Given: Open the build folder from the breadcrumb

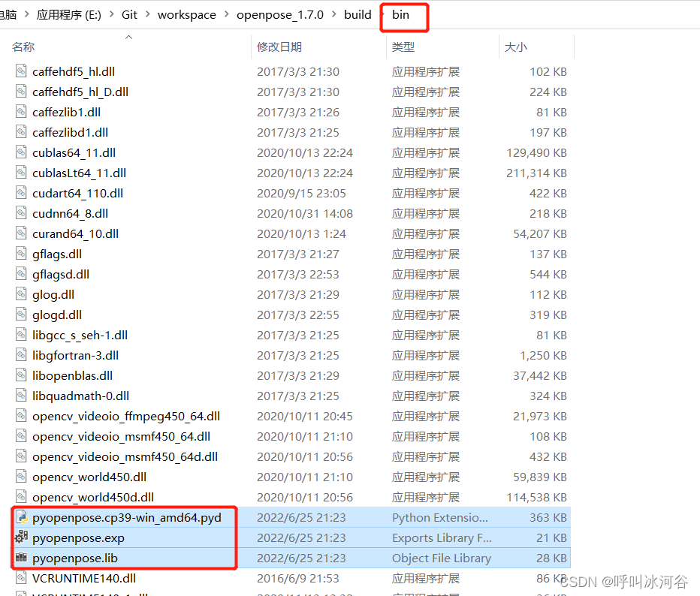Looking at the screenshot, I should (x=358, y=14).
